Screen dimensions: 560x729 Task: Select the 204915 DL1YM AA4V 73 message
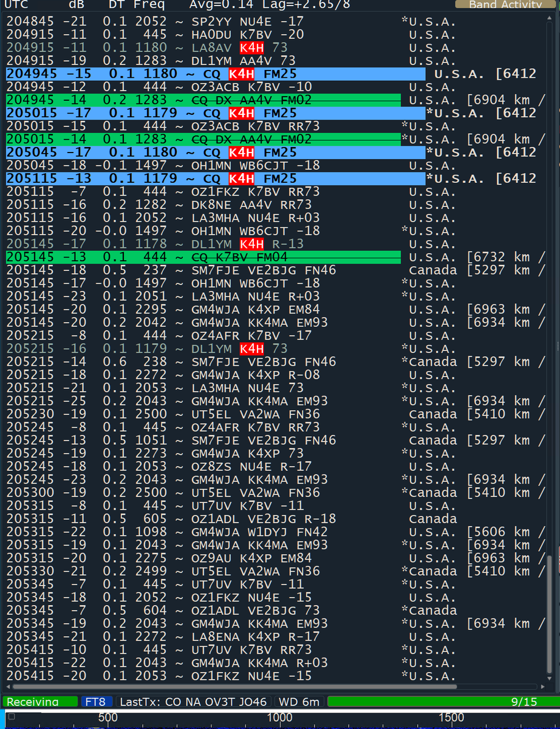click(x=244, y=61)
